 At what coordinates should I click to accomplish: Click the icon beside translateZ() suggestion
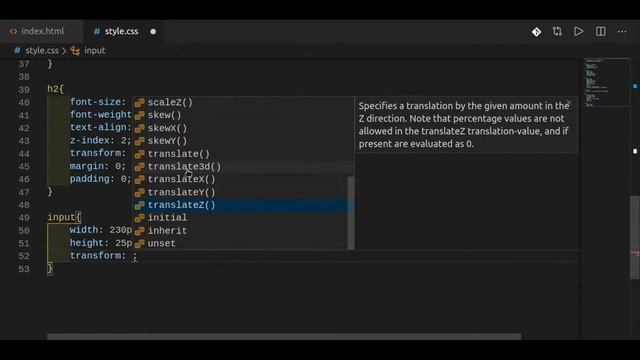(140, 205)
